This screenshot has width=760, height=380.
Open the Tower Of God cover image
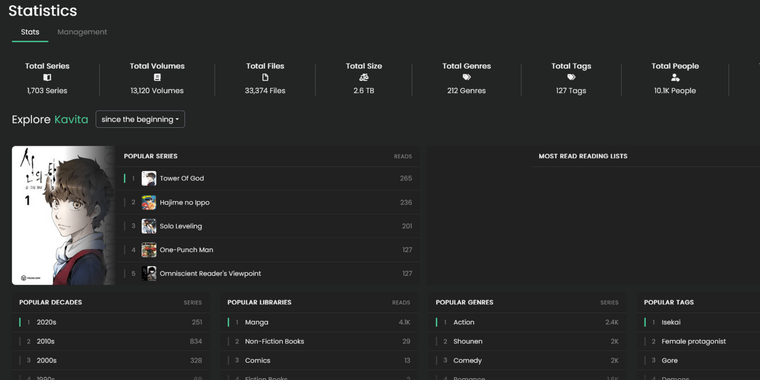pos(63,215)
